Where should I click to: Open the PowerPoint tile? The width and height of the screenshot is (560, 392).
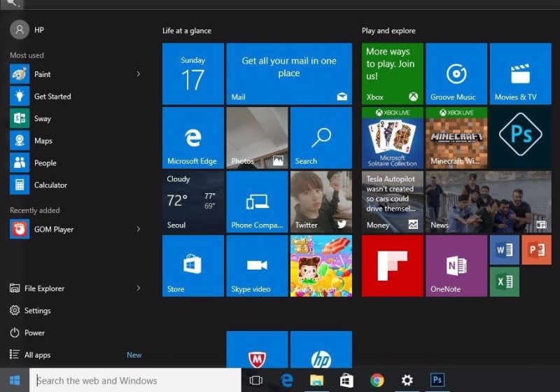click(x=536, y=250)
